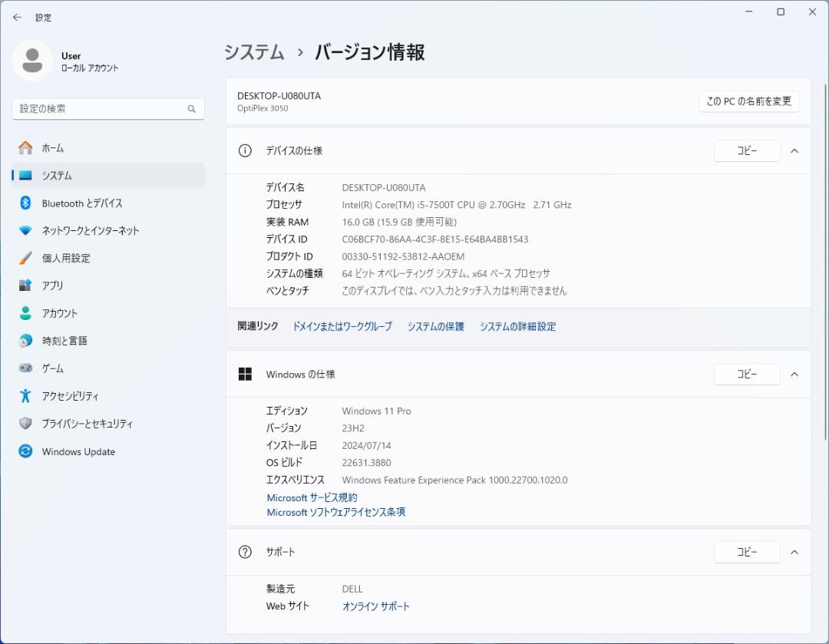The height and width of the screenshot is (644, 829).
Task: Click the ゲーム controller icon
Action: pos(25,368)
